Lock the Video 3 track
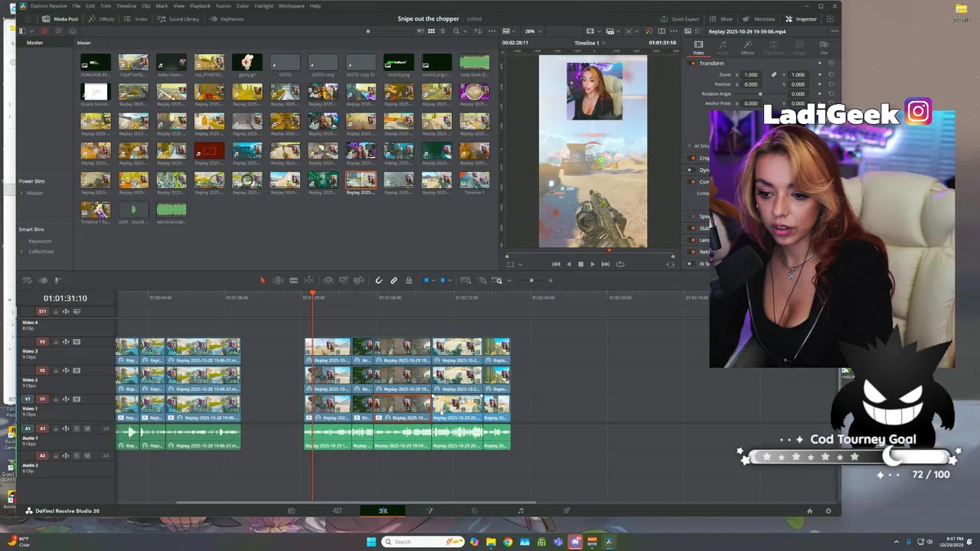980x551 pixels. tap(55, 342)
